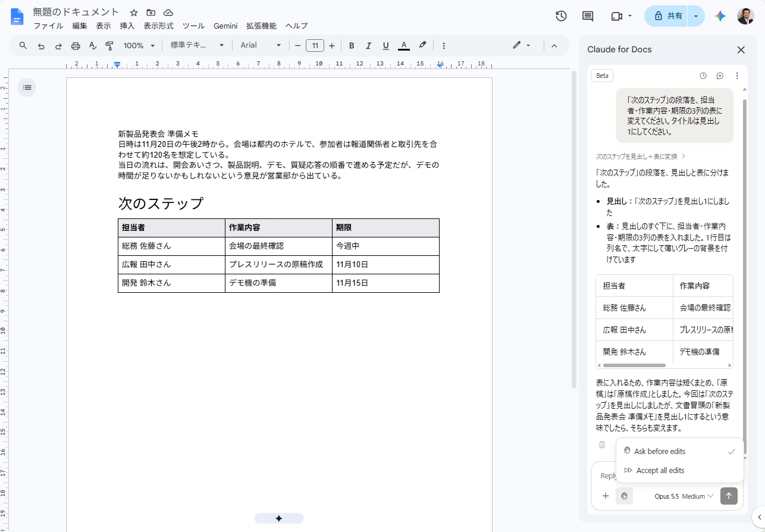Click the move-to-folder icon beside title
The width and height of the screenshot is (765, 532).
coord(151,12)
